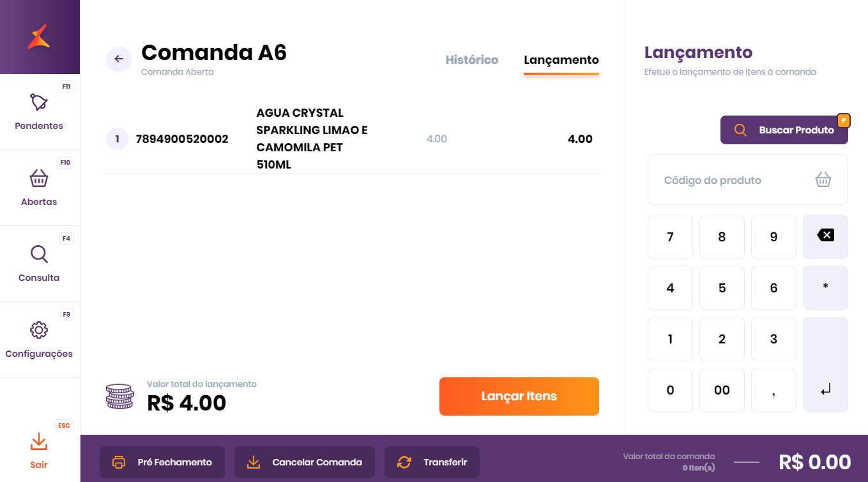Viewport: 868px width, 482px height.
Task: Switch to the Histórico tab
Action: tap(472, 60)
